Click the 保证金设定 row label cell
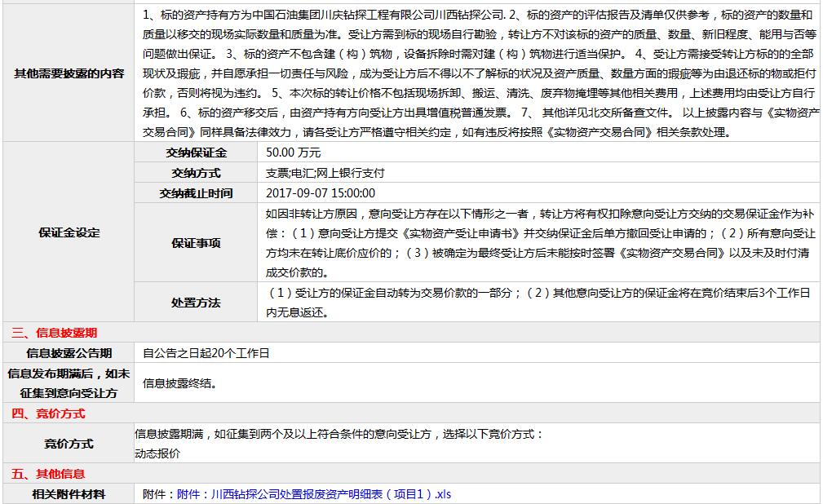This screenshot has width=823, height=504. click(x=69, y=232)
